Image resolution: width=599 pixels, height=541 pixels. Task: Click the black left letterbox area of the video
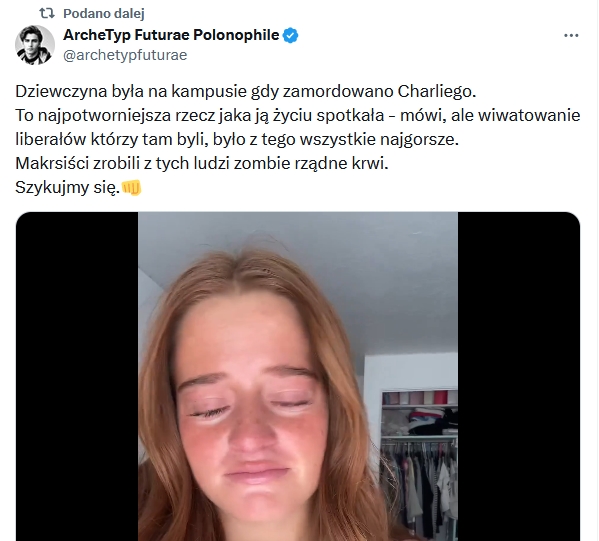pyautogui.click(x=77, y=376)
